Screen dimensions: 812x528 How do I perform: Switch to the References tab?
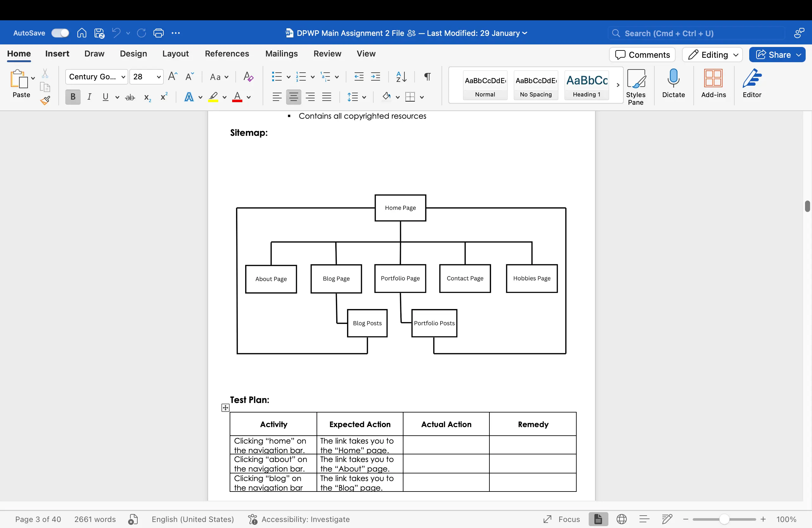[x=226, y=54]
